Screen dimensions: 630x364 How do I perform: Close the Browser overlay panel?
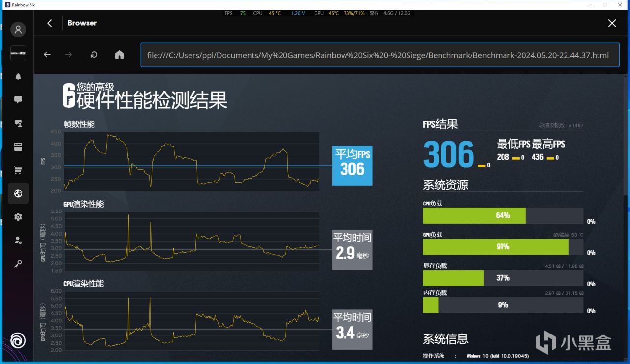(x=612, y=23)
